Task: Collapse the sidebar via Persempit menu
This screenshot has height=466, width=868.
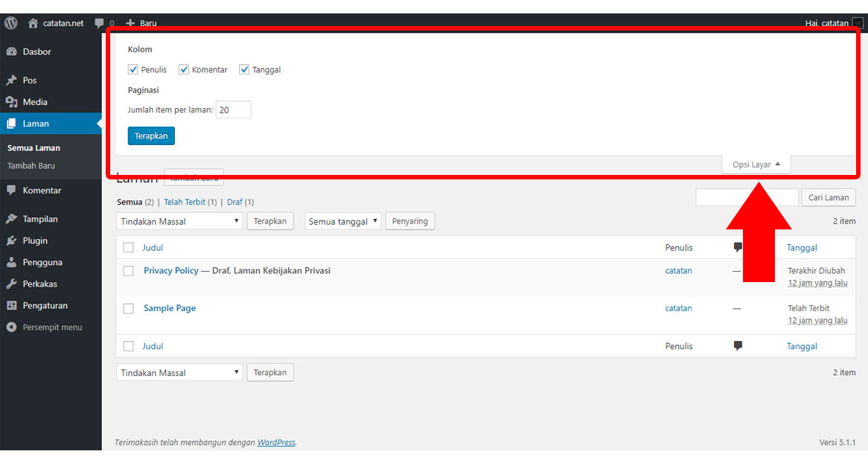Action: [x=45, y=326]
